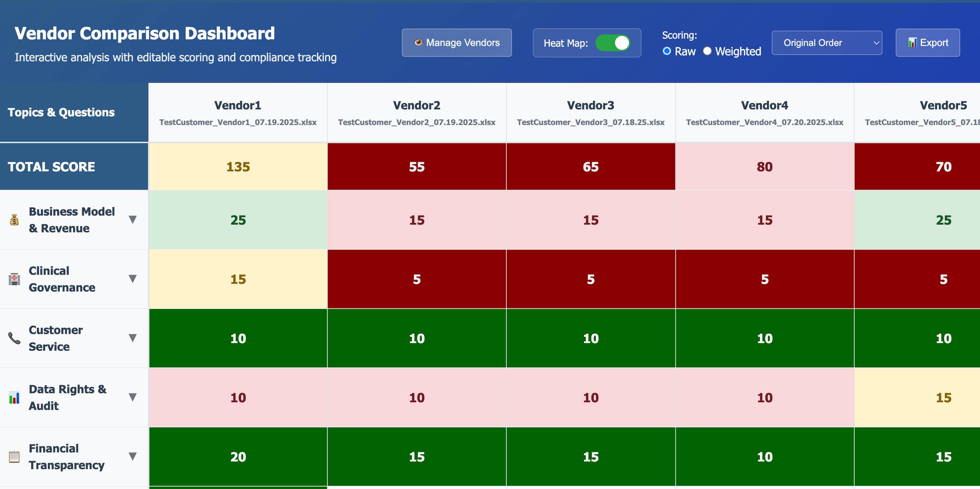Open the Original Order sort dropdown
This screenshot has width=980, height=489.
point(826,43)
